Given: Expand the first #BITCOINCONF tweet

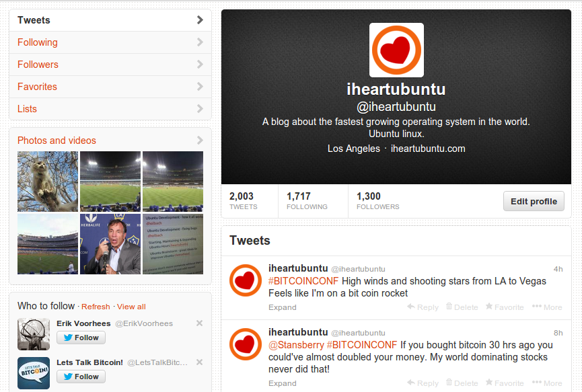Looking at the screenshot, I should pos(283,307).
